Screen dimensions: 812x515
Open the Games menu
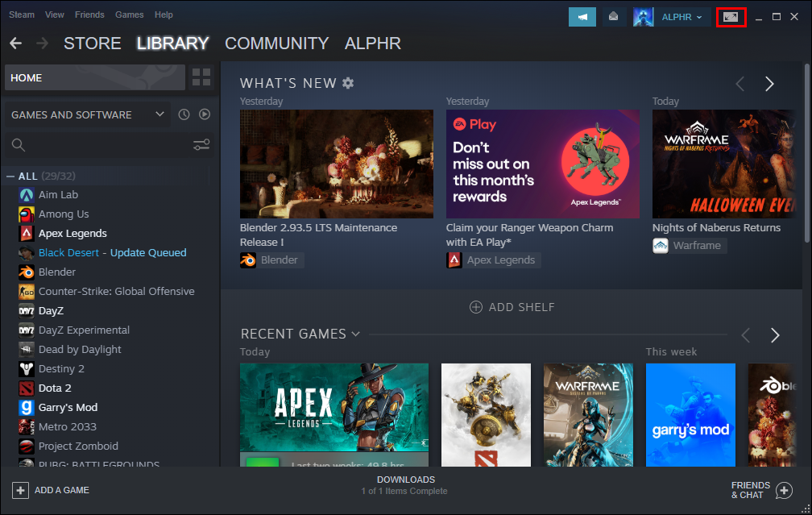(x=129, y=15)
